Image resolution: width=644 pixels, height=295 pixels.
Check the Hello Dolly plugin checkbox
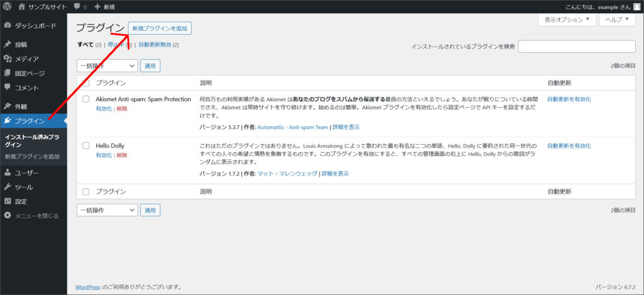(x=86, y=145)
